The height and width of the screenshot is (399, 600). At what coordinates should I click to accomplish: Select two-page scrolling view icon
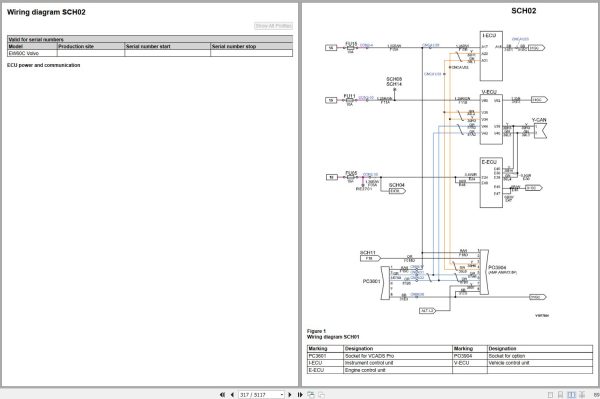click(x=582, y=394)
